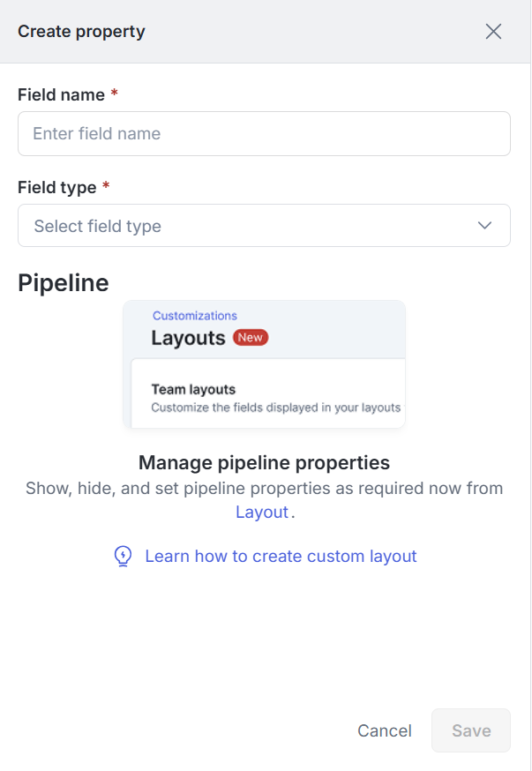
Task: Click the Enter field name input
Action: point(264,134)
